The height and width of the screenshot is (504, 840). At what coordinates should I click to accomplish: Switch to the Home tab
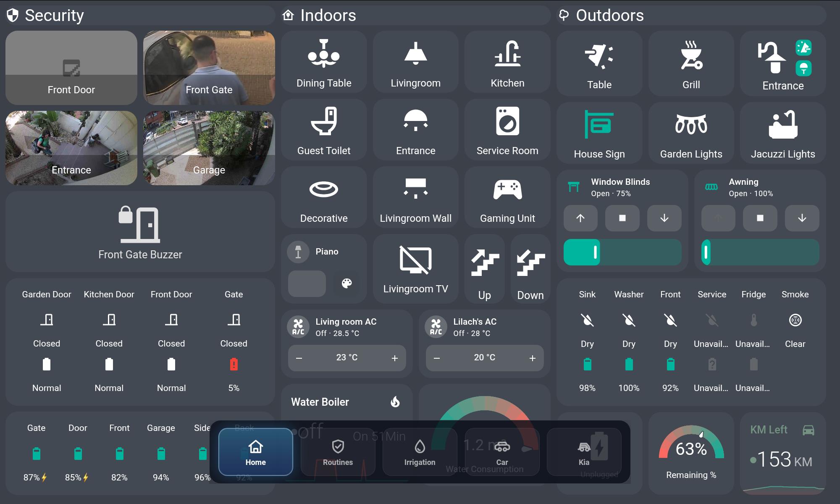click(x=255, y=452)
